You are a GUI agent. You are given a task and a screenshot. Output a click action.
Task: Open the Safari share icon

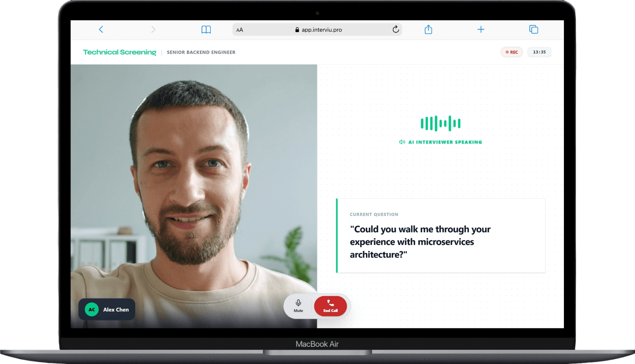(x=428, y=29)
